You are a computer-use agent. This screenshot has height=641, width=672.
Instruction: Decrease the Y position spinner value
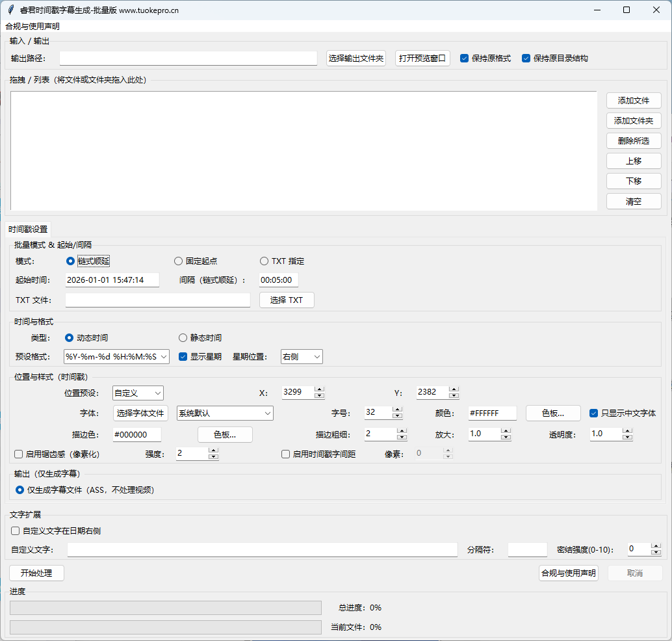coord(454,395)
